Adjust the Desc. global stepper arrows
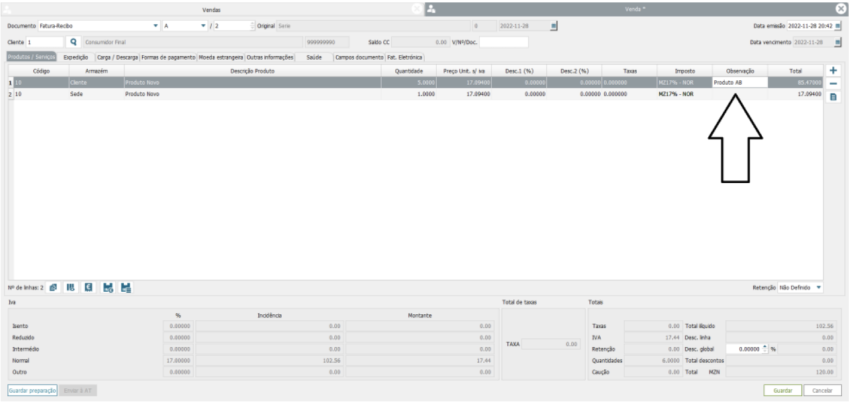 point(765,348)
